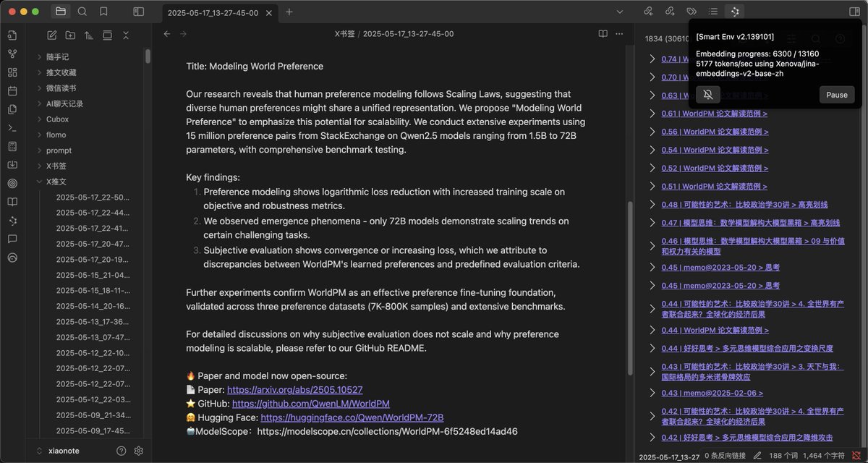Open the file explorer tab icon
This screenshot has width=868, height=463.
[61, 12]
